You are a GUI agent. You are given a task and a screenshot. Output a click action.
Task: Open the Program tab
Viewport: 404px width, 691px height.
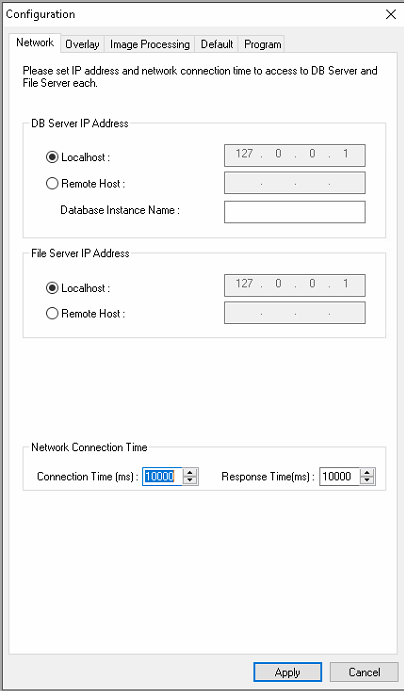pyautogui.click(x=263, y=45)
